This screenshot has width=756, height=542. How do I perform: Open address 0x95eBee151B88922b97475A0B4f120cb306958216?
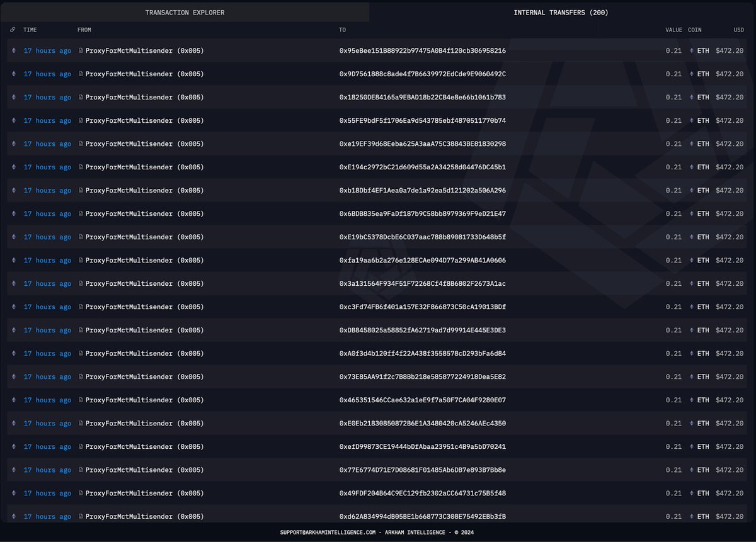[422, 51]
